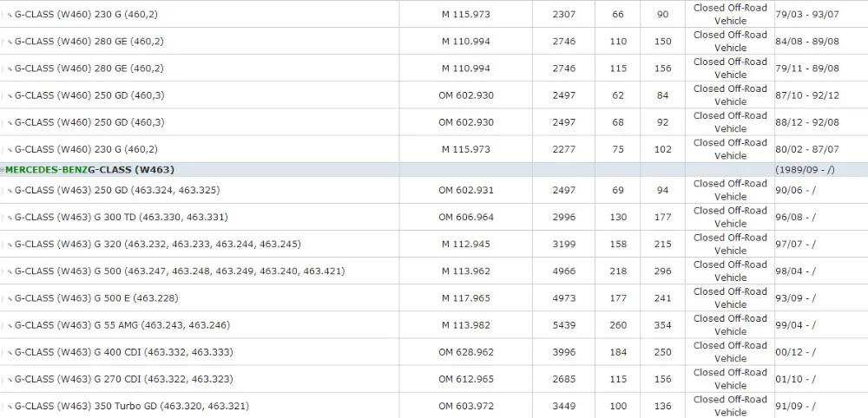Click start date 00/12 - /
868x418 pixels.
coord(795,353)
